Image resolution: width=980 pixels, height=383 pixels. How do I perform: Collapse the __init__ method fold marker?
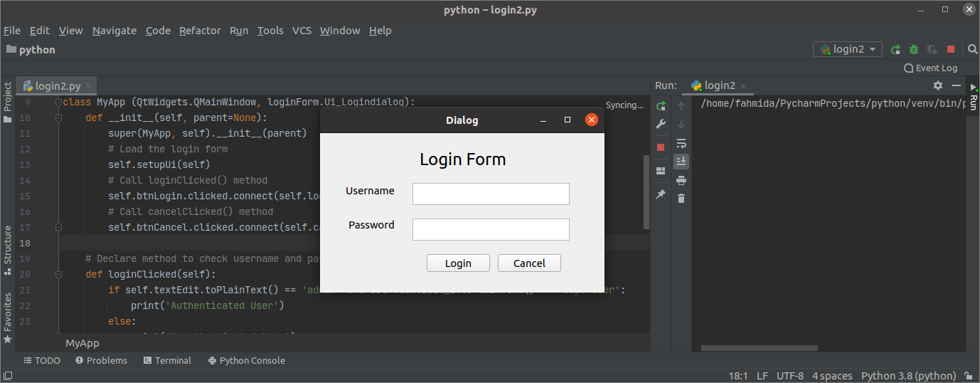(x=59, y=118)
